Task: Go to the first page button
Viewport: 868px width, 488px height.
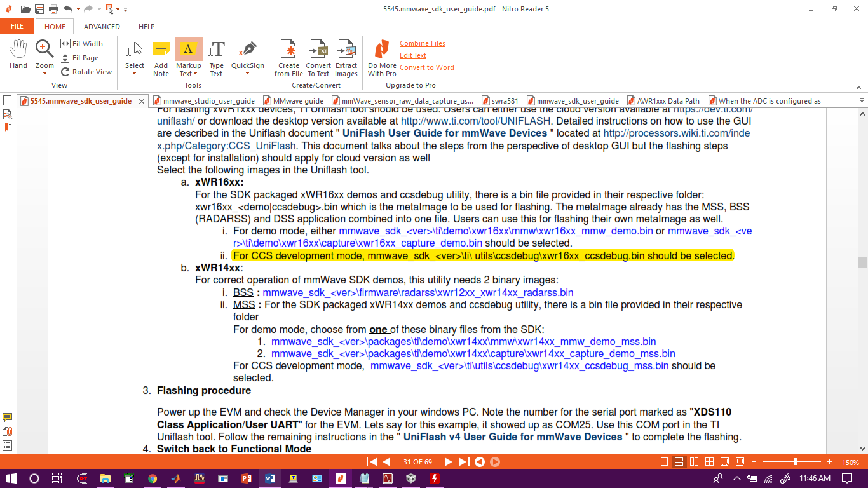Action: (x=372, y=462)
